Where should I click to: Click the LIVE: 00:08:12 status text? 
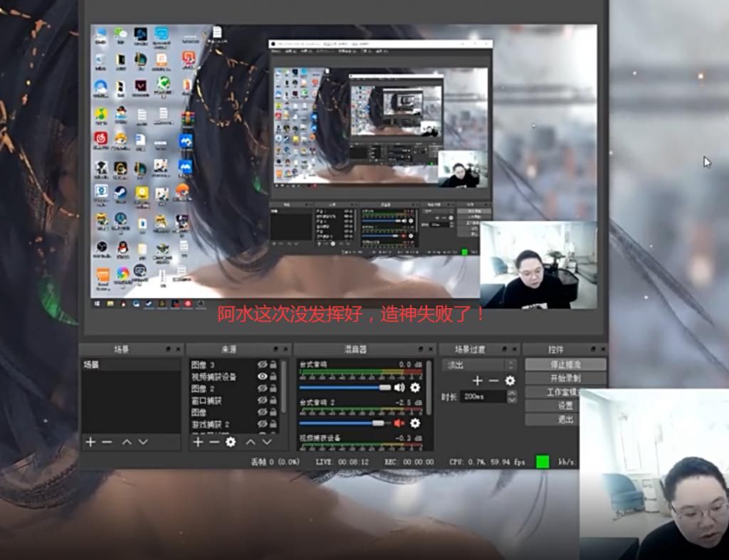pos(342,462)
